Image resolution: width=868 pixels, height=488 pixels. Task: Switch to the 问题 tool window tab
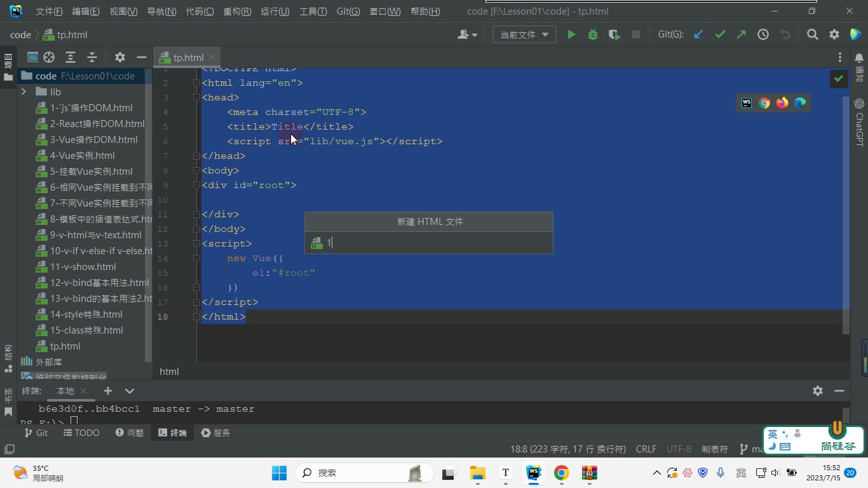[130, 433]
